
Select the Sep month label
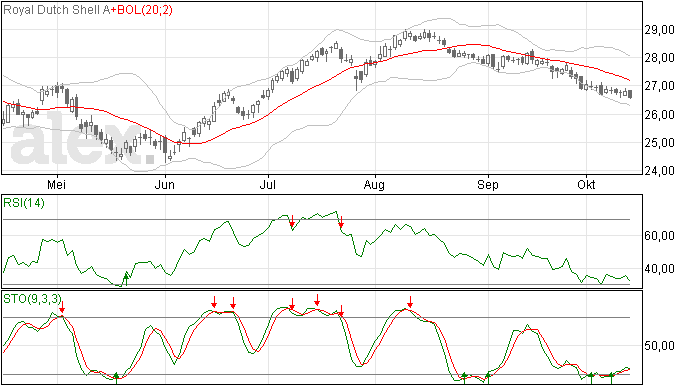[488, 185]
